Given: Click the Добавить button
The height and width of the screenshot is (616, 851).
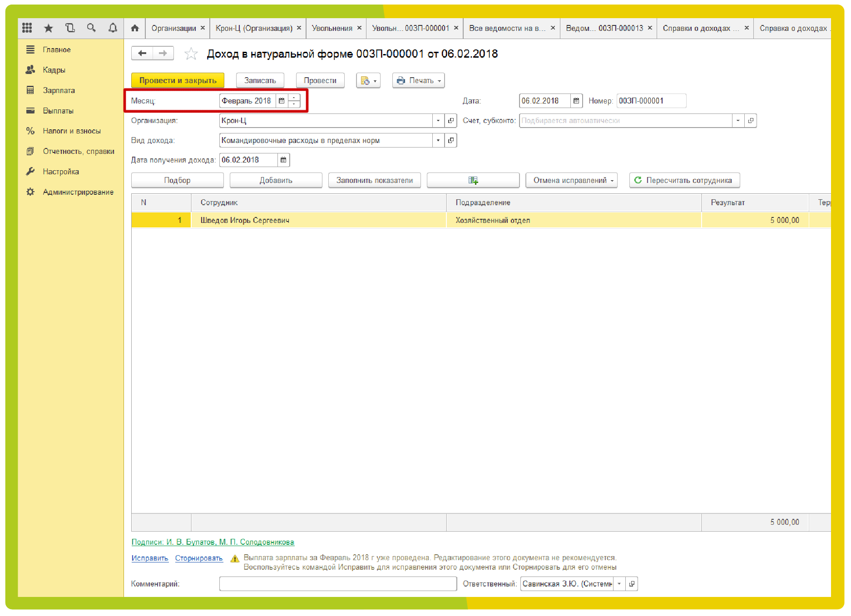Looking at the screenshot, I should [x=276, y=180].
